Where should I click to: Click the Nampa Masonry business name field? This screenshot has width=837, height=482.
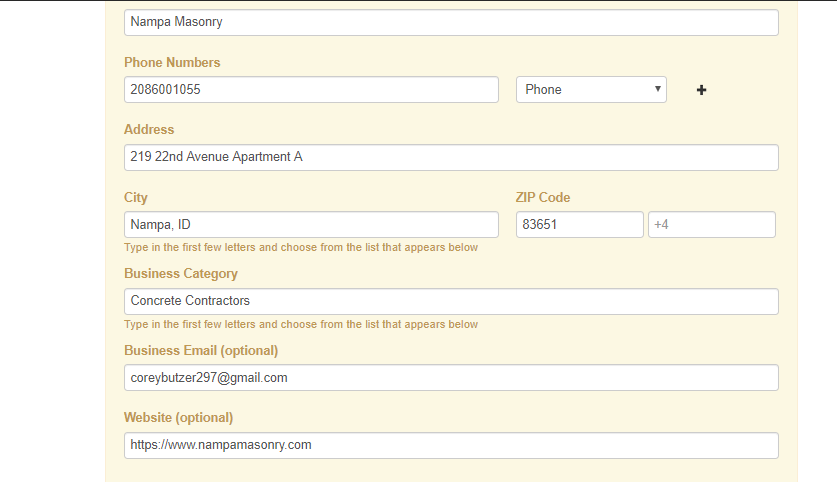click(451, 22)
